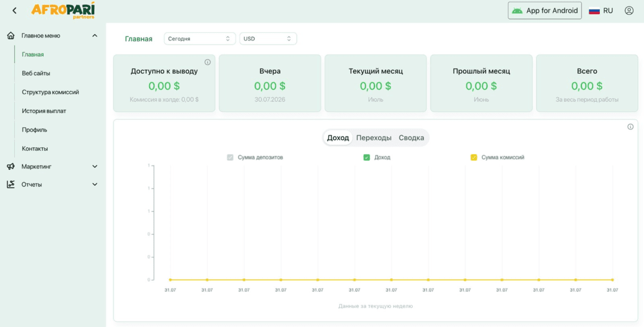The height and width of the screenshot is (327, 644).
Task: Open the USD currency dropdown
Action: 268,39
